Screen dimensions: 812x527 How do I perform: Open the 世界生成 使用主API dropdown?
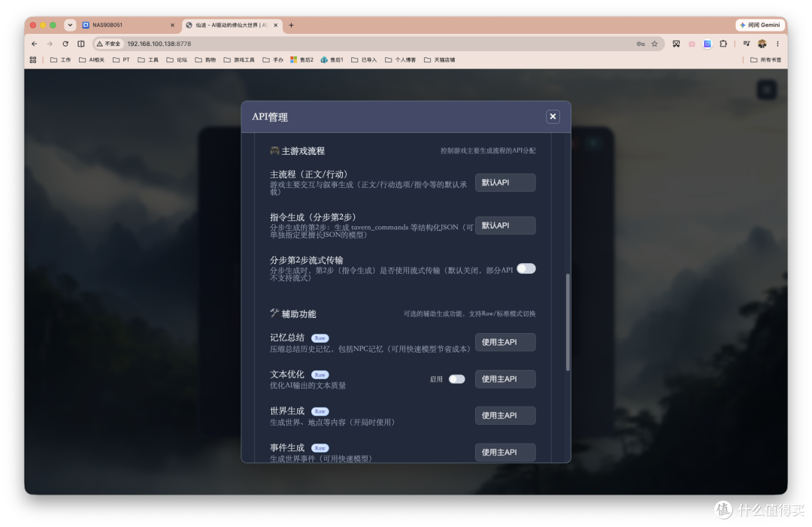tap(505, 415)
